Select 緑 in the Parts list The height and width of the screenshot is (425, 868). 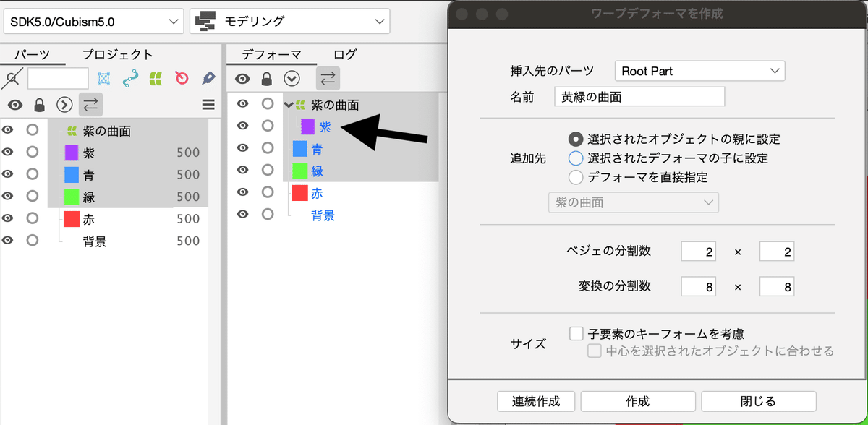tap(89, 197)
